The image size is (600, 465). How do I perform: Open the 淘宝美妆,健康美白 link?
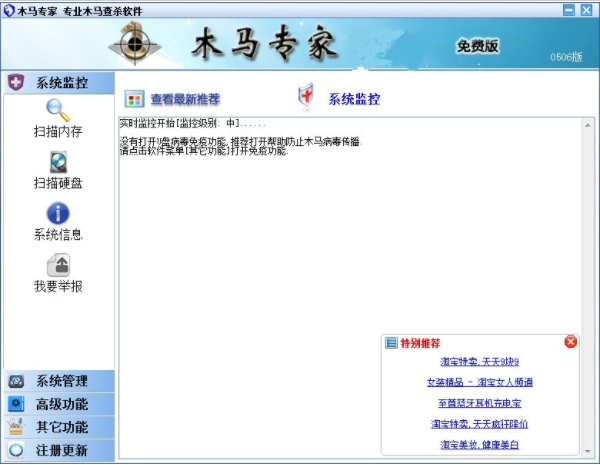[479, 444]
